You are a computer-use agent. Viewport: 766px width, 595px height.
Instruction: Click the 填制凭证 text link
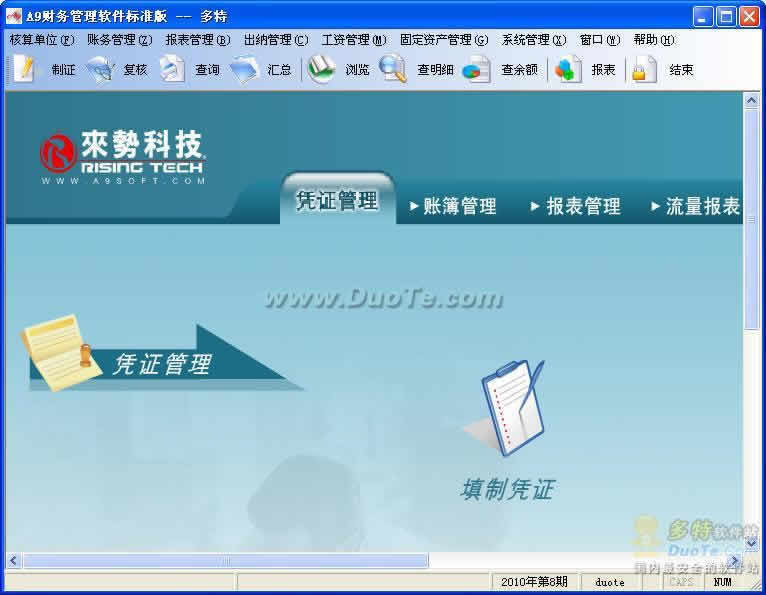point(507,489)
